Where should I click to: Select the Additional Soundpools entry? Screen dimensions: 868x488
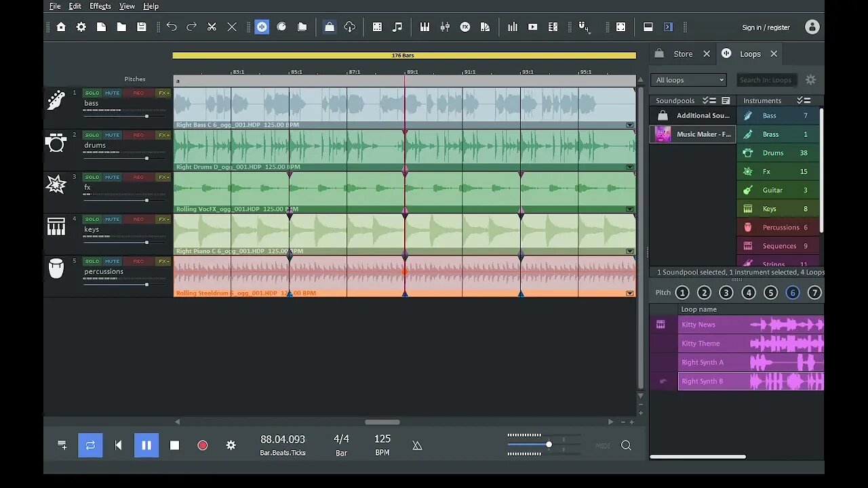(693, 116)
